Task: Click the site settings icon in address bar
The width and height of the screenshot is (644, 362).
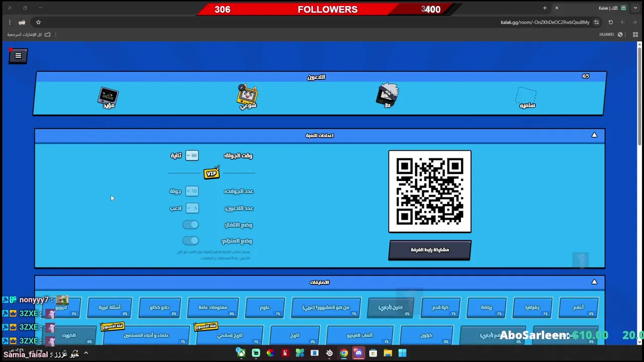Action: pos(597,22)
